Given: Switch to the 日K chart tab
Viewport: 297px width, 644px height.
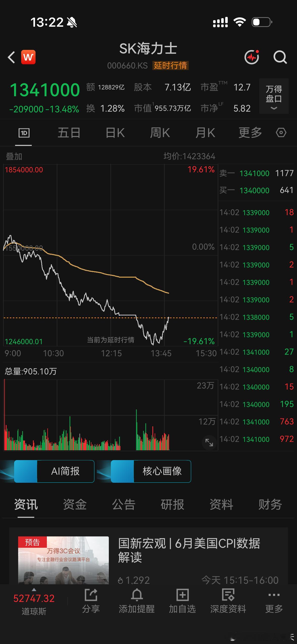Looking at the screenshot, I should click(115, 133).
